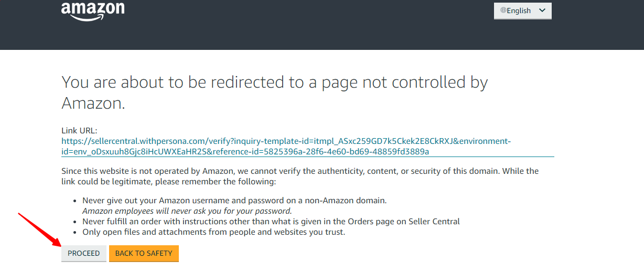Expand the language chevron arrow
Viewport: 644px width, 271px height.
[542, 11]
